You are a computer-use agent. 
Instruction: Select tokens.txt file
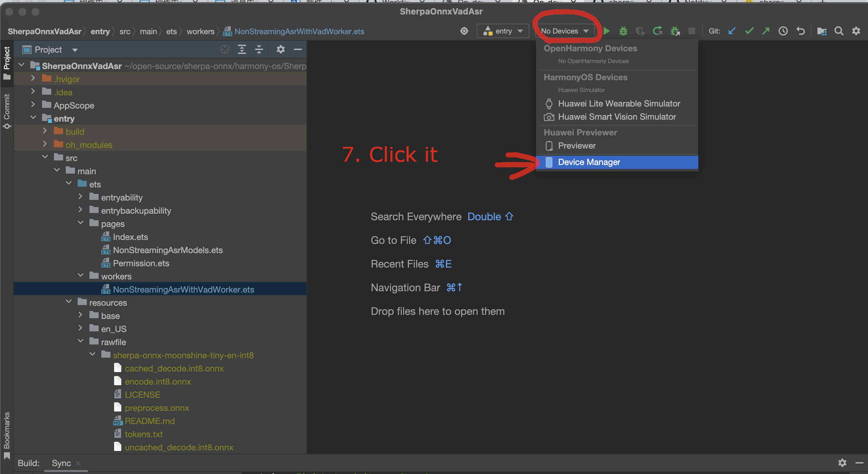pos(144,434)
